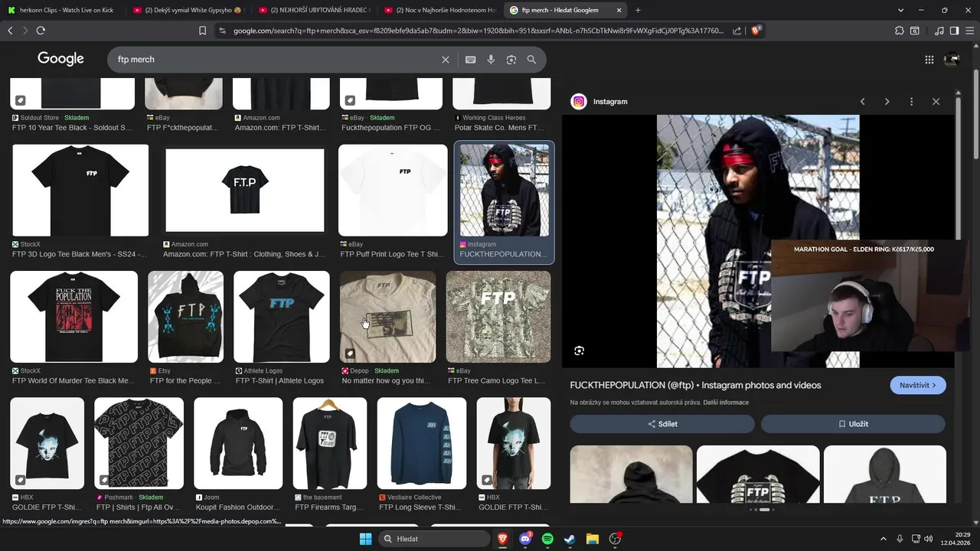Open the Athlete Logos FTP T-Shirt thumbnail
This screenshot has height=551, width=980.
tap(282, 317)
